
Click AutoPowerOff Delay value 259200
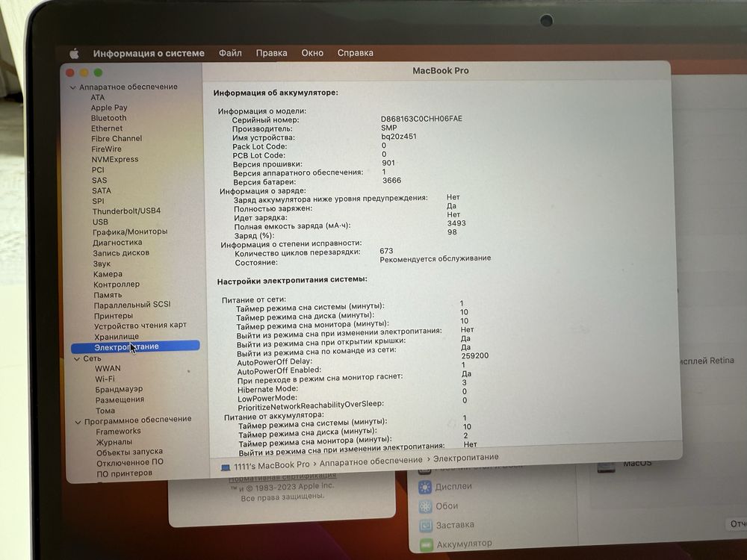point(475,355)
